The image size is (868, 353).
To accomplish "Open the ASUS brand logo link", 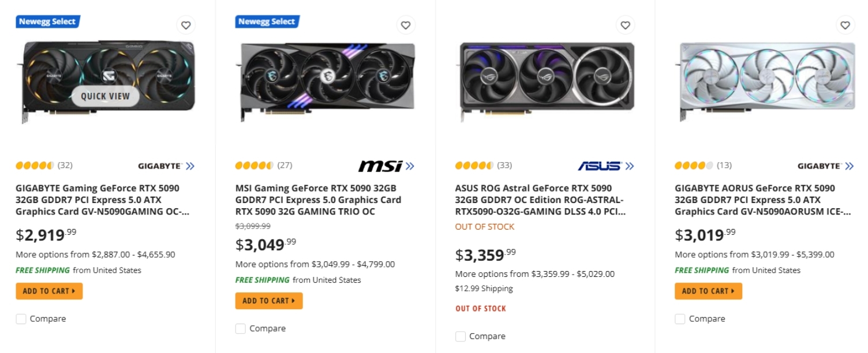I will click(x=605, y=166).
